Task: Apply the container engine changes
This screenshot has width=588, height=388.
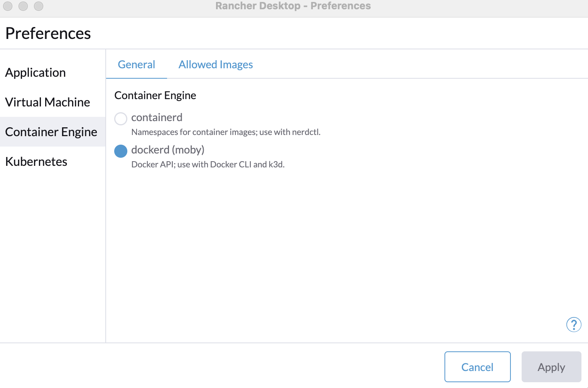Action: coord(551,367)
